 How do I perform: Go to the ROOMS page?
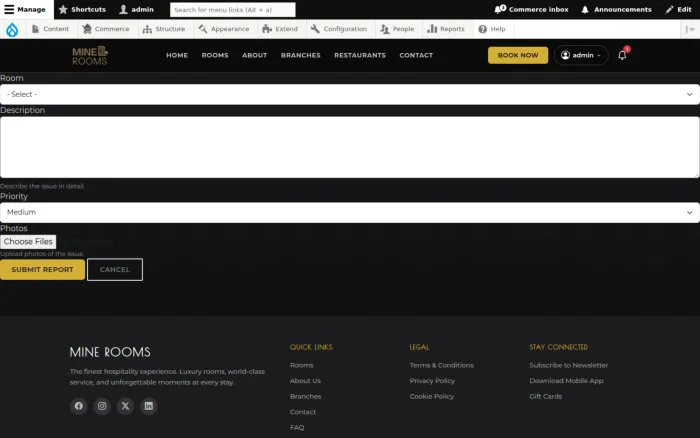click(x=215, y=55)
